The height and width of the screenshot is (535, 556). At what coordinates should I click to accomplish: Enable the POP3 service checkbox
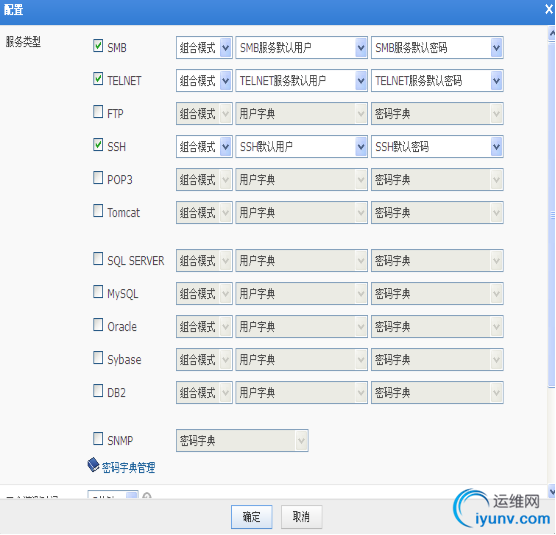98,178
